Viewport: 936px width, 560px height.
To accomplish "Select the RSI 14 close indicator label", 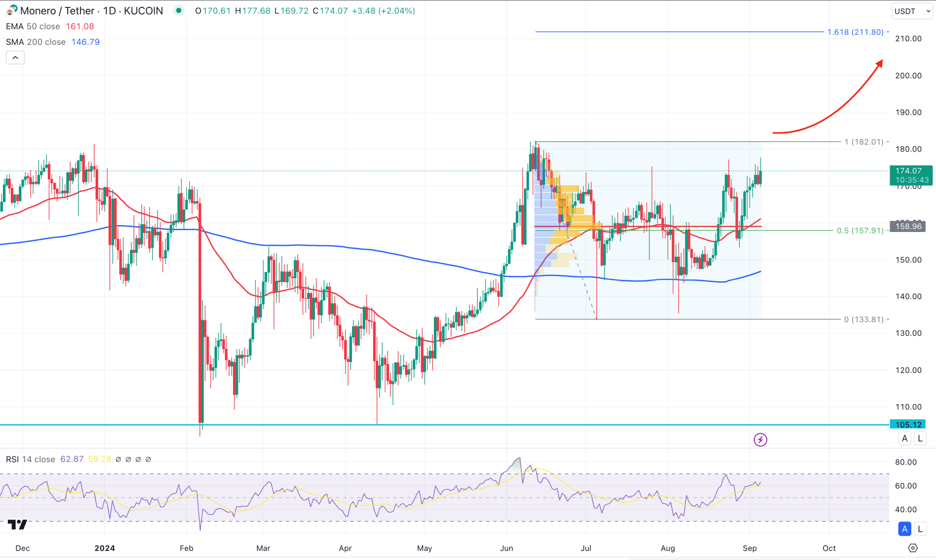I will click(30, 459).
